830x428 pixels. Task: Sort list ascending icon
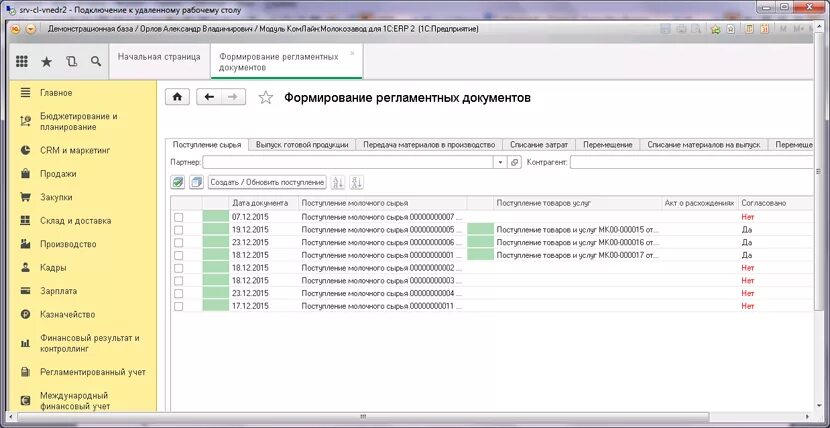coord(338,182)
